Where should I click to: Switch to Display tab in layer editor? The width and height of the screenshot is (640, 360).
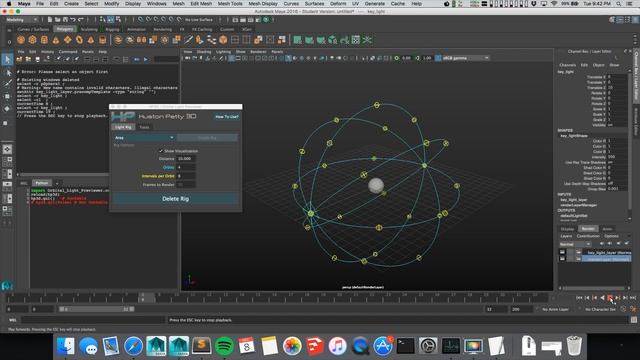[x=567, y=229]
